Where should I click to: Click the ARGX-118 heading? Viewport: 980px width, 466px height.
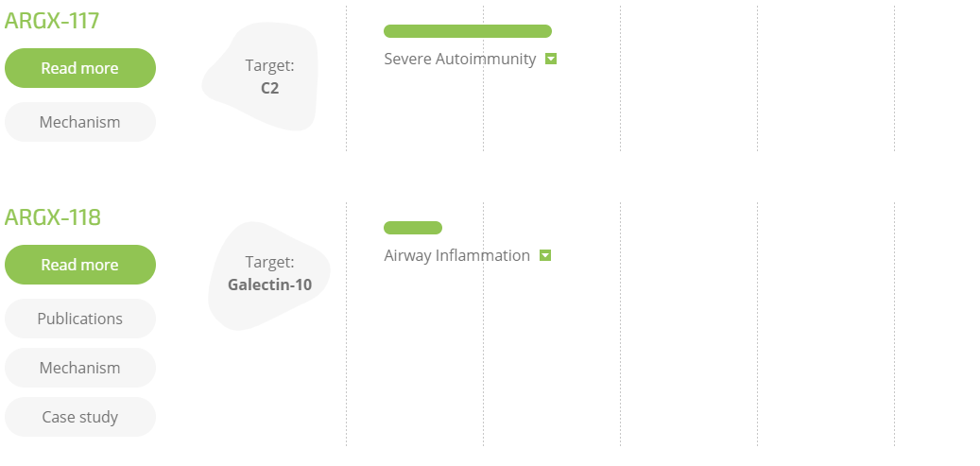pos(53,217)
